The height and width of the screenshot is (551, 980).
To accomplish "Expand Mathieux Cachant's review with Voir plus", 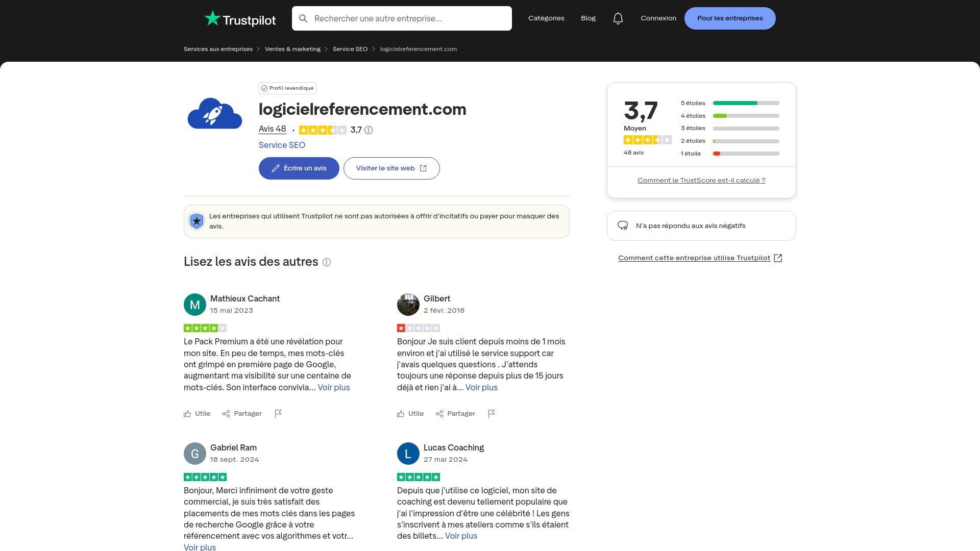I will click(x=333, y=387).
